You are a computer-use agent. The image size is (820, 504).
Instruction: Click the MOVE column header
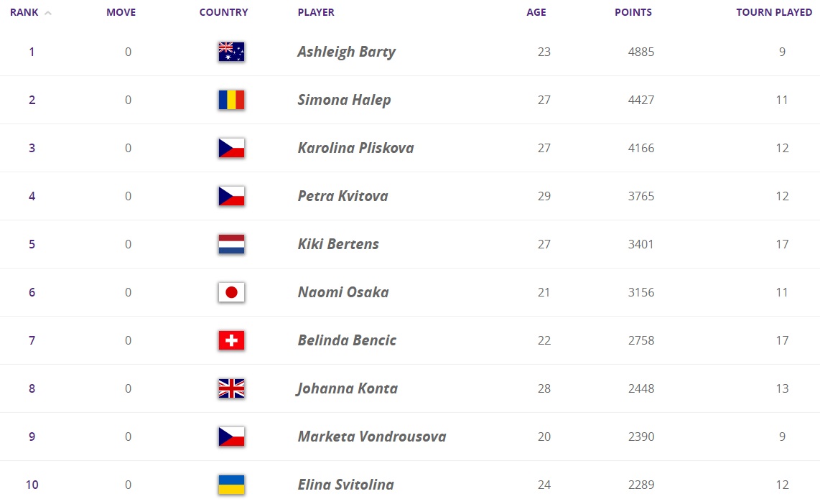pyautogui.click(x=121, y=12)
